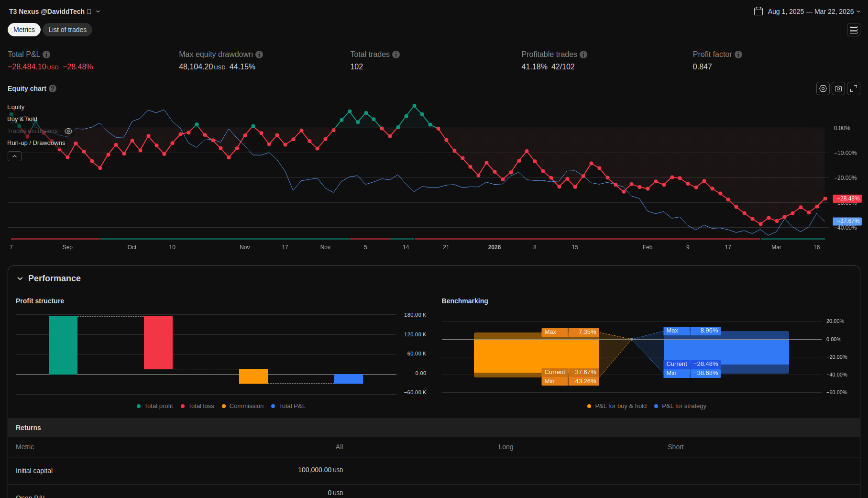Collapse the Performance section
This screenshot has height=498, width=868.
pos(20,278)
